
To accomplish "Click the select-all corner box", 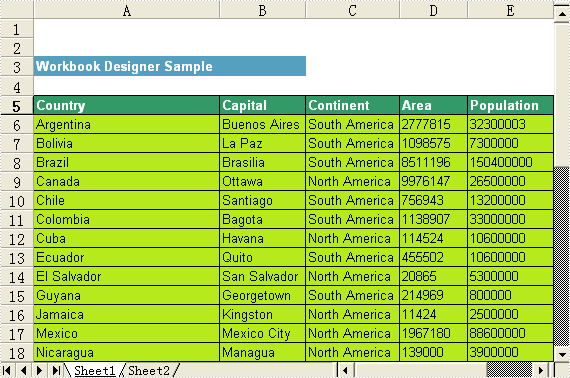I will coord(17,9).
